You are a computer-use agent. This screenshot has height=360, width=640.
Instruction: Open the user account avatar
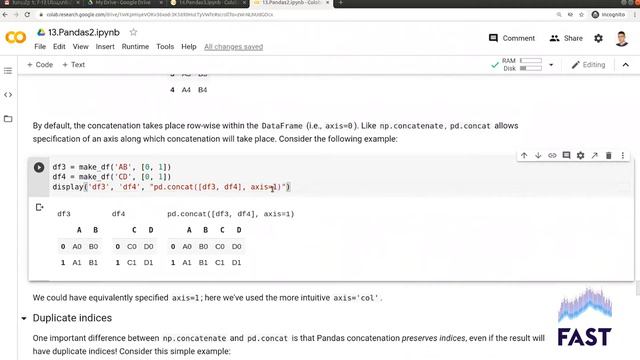coord(622,38)
